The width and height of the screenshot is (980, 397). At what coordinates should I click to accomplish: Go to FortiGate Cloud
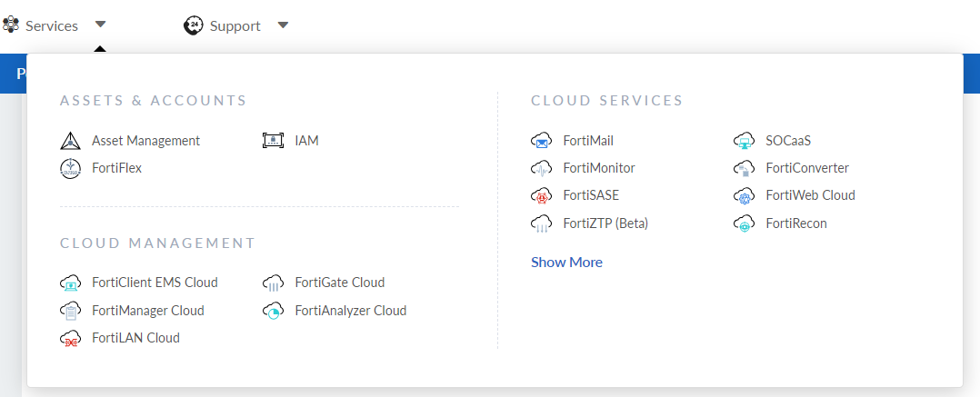tap(339, 283)
